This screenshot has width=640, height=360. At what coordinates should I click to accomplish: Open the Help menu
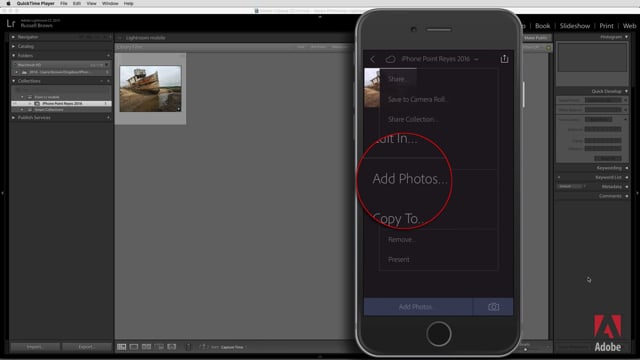click(128, 3)
